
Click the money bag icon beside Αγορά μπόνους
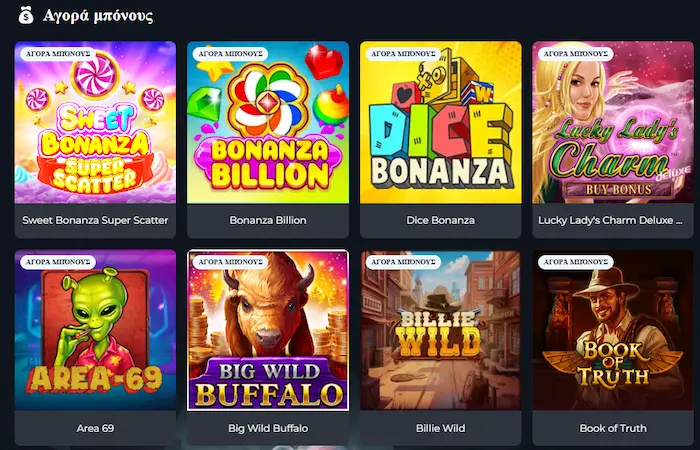(x=26, y=16)
